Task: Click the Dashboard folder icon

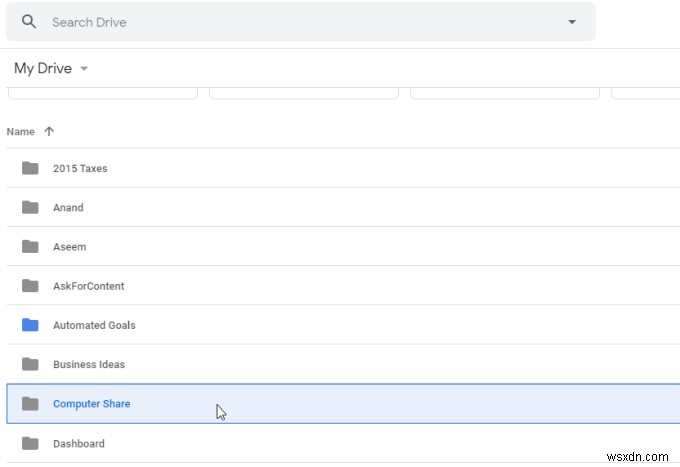Action: click(30, 443)
